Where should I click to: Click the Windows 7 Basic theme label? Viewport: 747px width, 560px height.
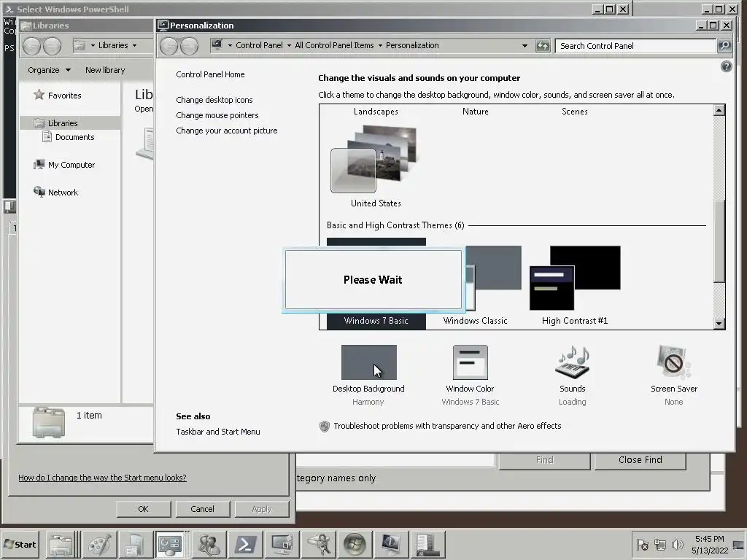click(376, 321)
